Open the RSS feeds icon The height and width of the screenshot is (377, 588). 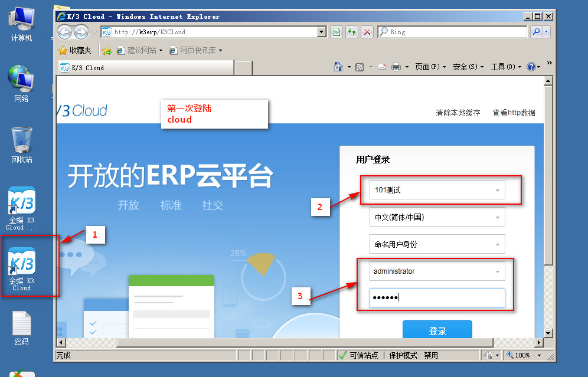[360, 67]
